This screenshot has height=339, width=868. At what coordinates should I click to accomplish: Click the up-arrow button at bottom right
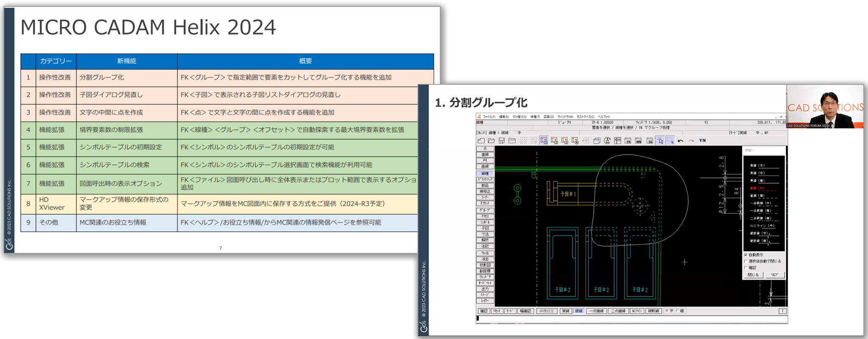coord(782,311)
